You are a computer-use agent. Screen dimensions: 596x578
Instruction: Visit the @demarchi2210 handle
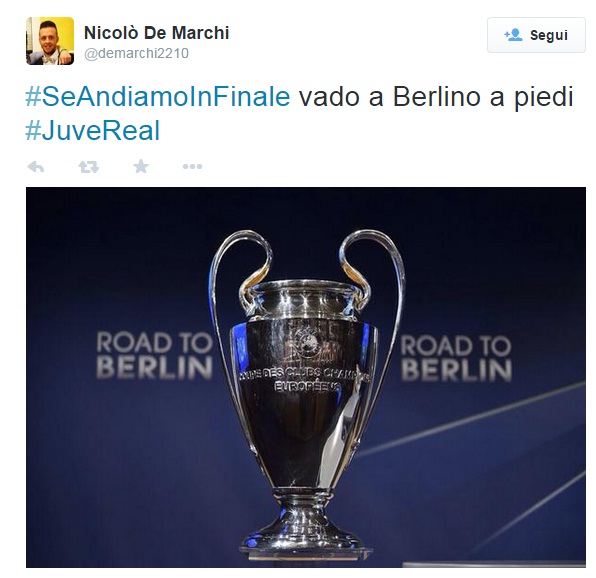[136, 53]
